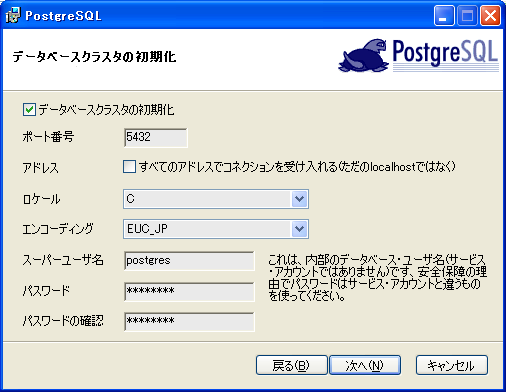Close the PostgreSQL installer window
506x392 pixels.
[490, 16]
